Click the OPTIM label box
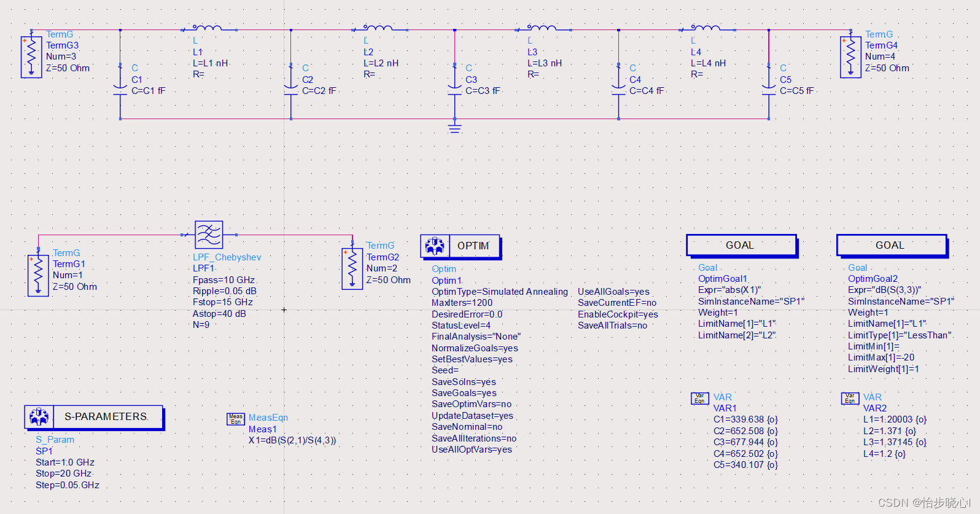The height and width of the screenshot is (514, 980). pyautogui.click(x=474, y=246)
